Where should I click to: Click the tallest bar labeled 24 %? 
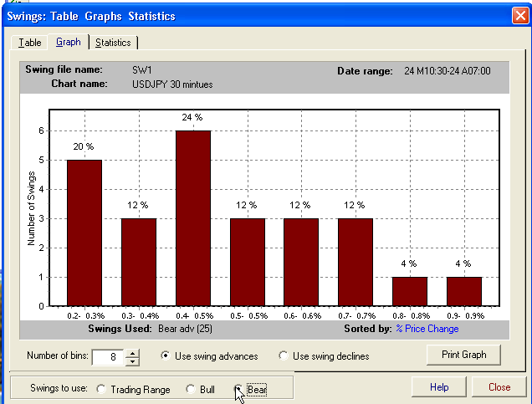[192, 217]
